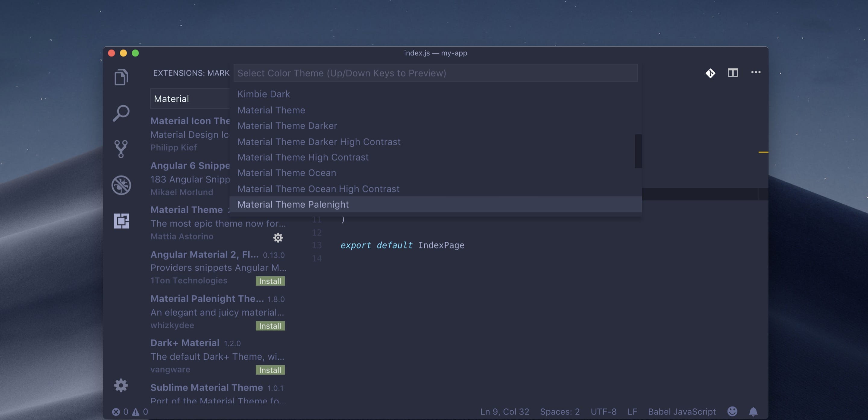This screenshot has height=420, width=868.
Task: Open the Source Control icon
Action: tap(121, 149)
